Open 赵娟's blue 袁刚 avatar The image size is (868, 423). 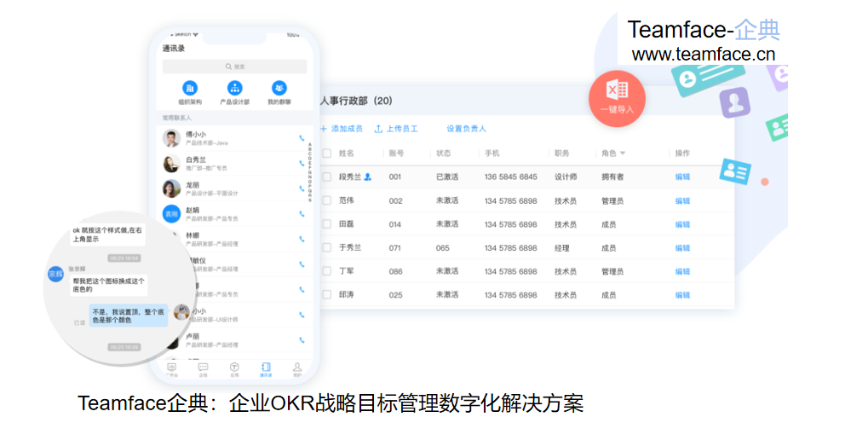click(x=171, y=213)
